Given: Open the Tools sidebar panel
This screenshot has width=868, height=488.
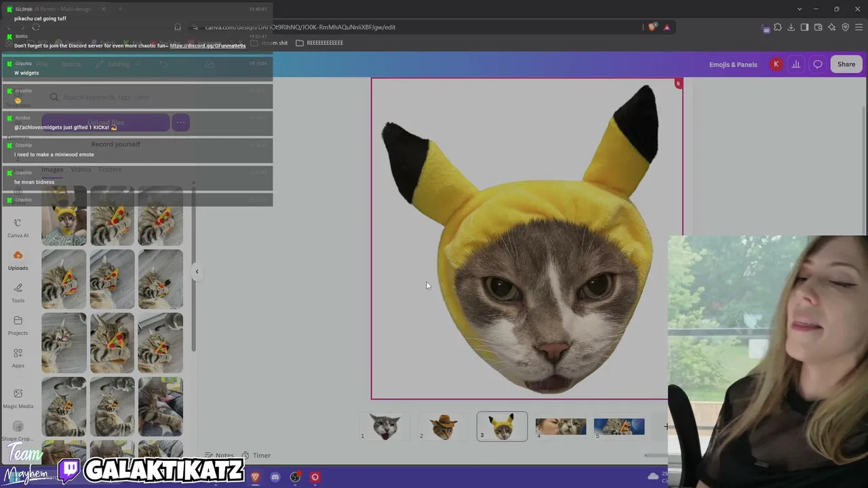Looking at the screenshot, I should [x=18, y=293].
